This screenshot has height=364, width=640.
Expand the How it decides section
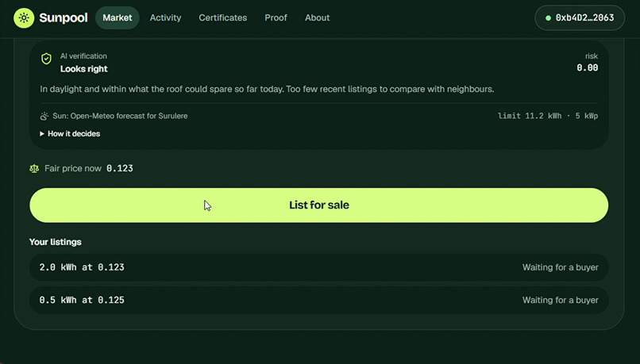[x=70, y=134]
